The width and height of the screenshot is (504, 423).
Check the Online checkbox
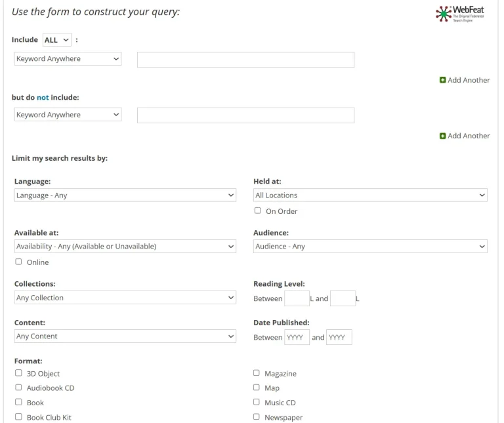(x=18, y=262)
